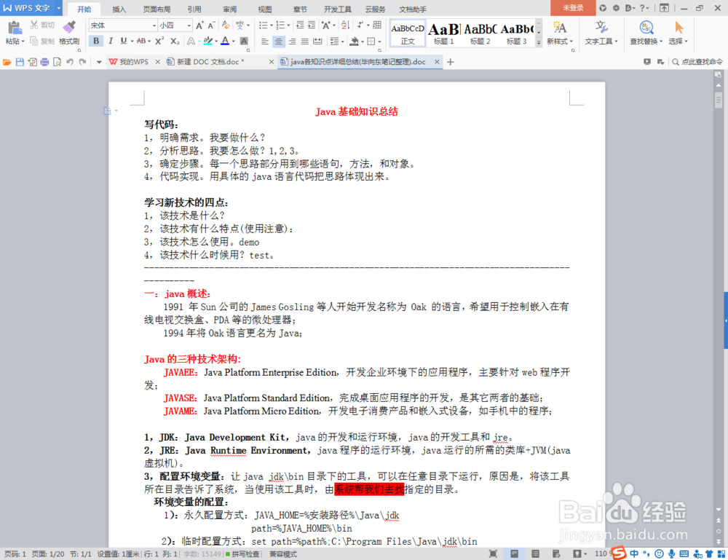
Task: Switch to outline view in status bar
Action: (x=535, y=553)
